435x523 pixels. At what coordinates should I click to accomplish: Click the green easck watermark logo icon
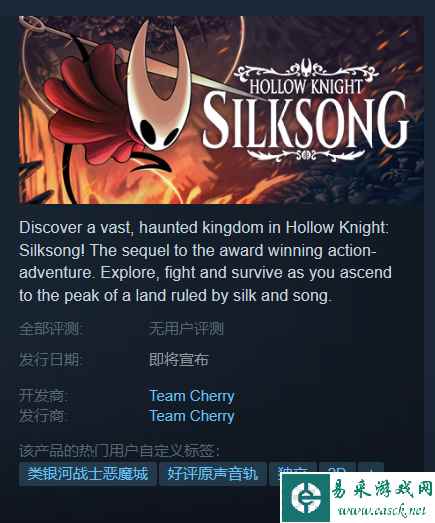point(306,498)
